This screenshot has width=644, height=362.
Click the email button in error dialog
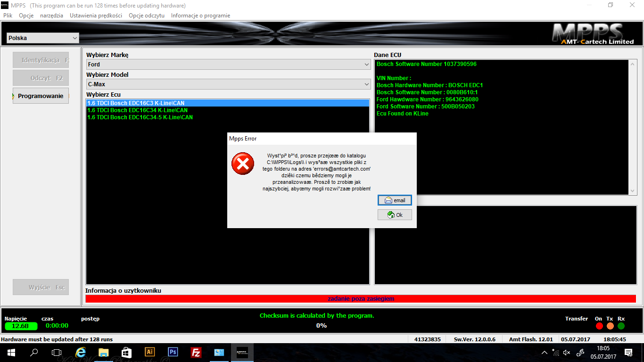[395, 200]
